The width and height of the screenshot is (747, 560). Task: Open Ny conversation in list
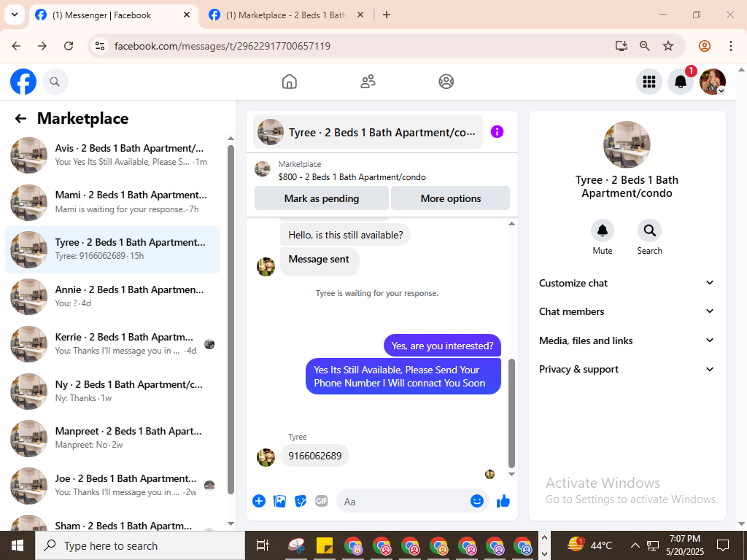(x=112, y=392)
